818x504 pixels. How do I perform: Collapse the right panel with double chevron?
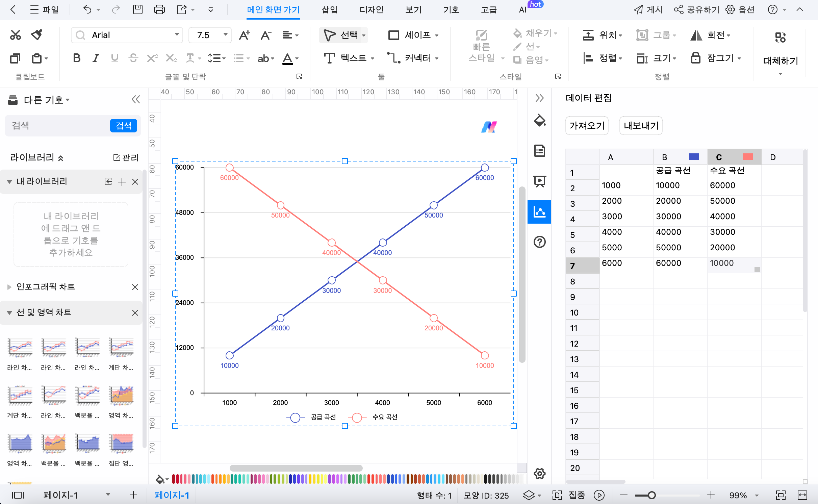[x=539, y=98]
